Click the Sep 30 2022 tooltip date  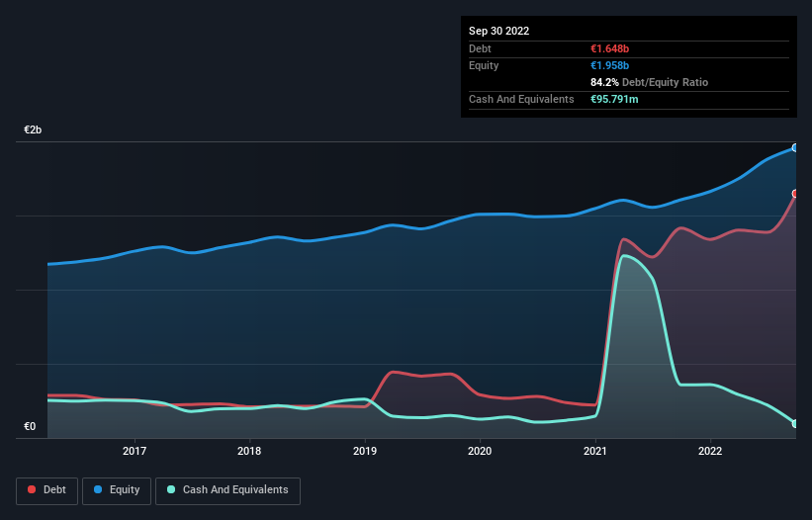click(498, 31)
